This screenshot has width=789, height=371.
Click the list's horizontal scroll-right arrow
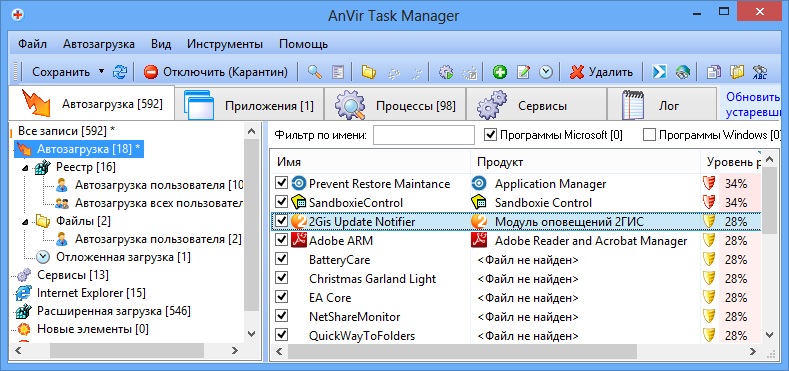tap(753, 351)
